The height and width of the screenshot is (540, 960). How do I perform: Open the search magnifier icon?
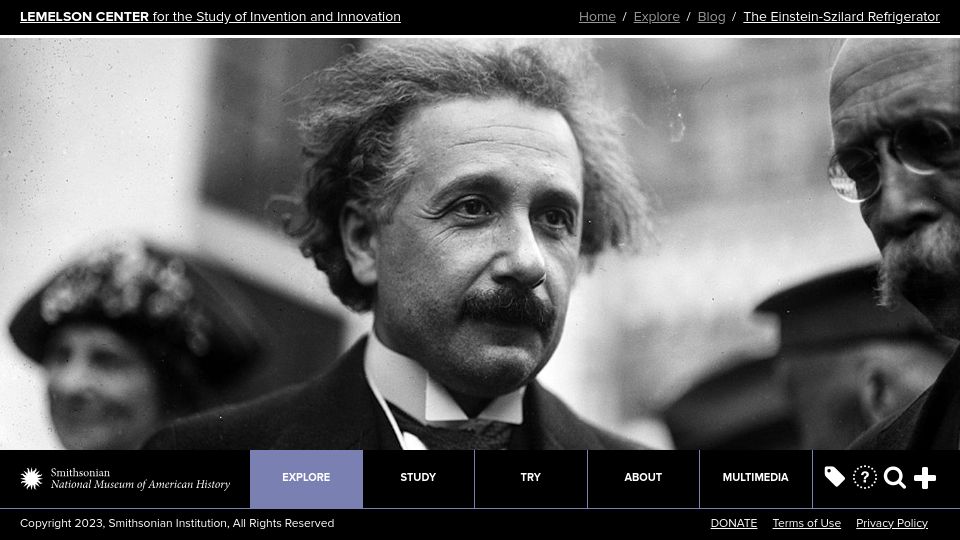894,478
